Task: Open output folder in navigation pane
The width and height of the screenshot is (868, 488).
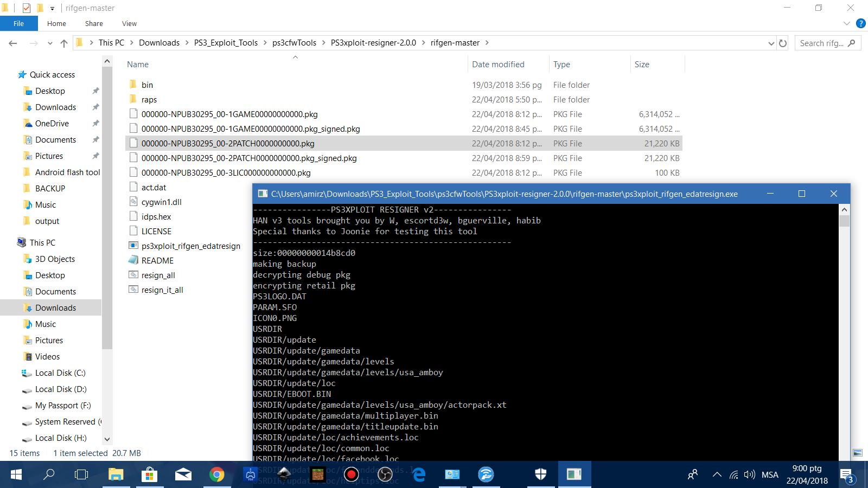Action: [47, 221]
